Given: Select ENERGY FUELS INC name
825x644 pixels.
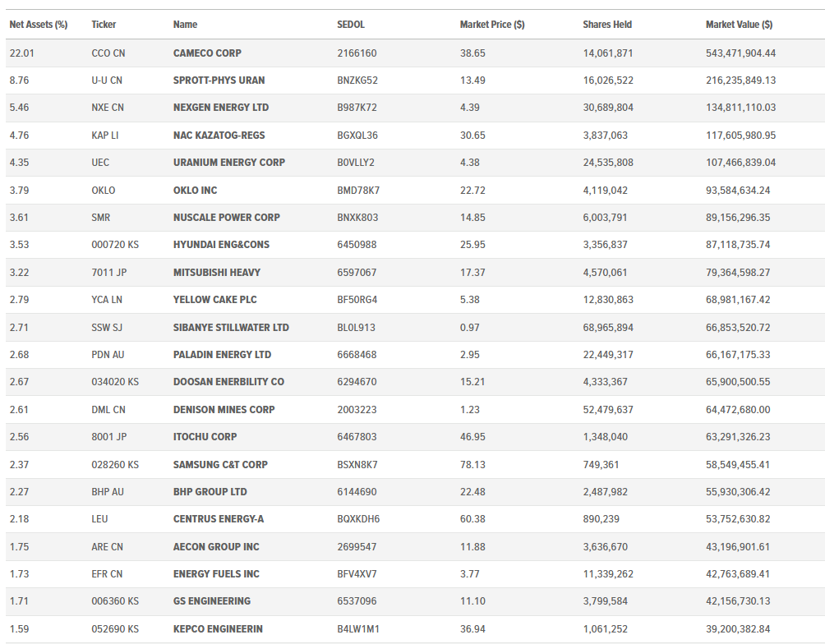Looking at the screenshot, I should click(x=216, y=574).
